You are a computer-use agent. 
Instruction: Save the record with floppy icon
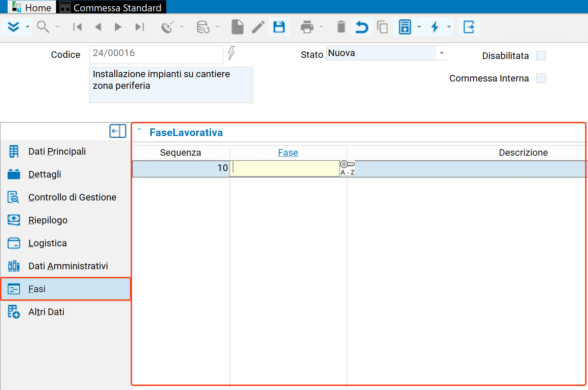[279, 27]
